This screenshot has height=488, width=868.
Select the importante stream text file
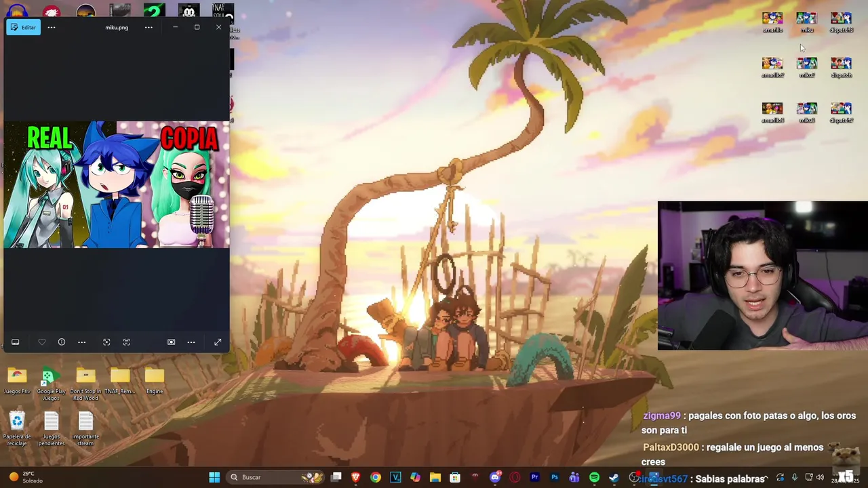pos(85,429)
